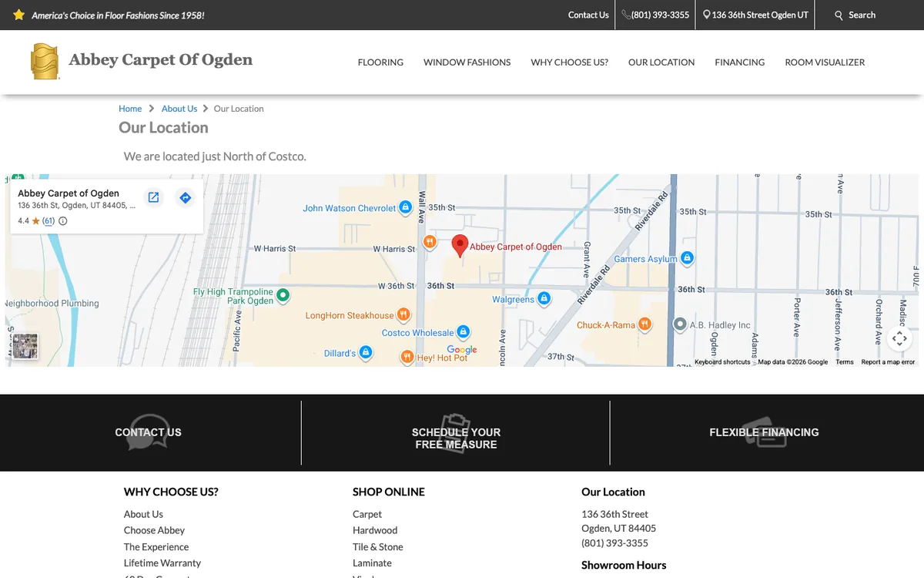Click the footer phone number (801) 393-3355
This screenshot has width=924, height=578.
614,543
